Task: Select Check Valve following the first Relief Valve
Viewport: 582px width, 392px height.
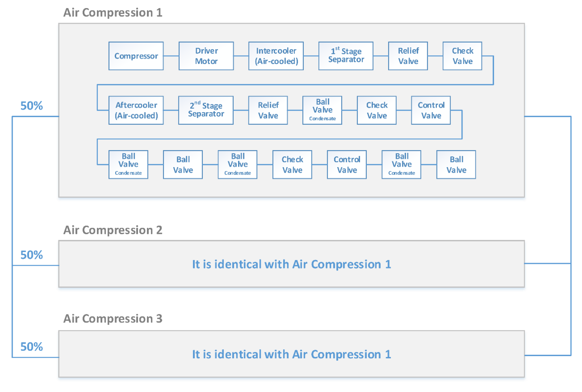Action: [462, 56]
